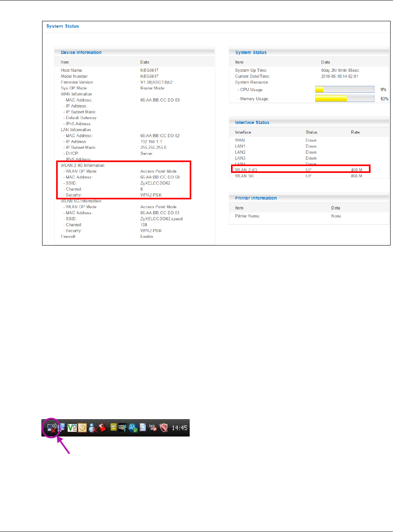
Task: Click subnet mask value 255.255.255.0
Action: point(153,148)
